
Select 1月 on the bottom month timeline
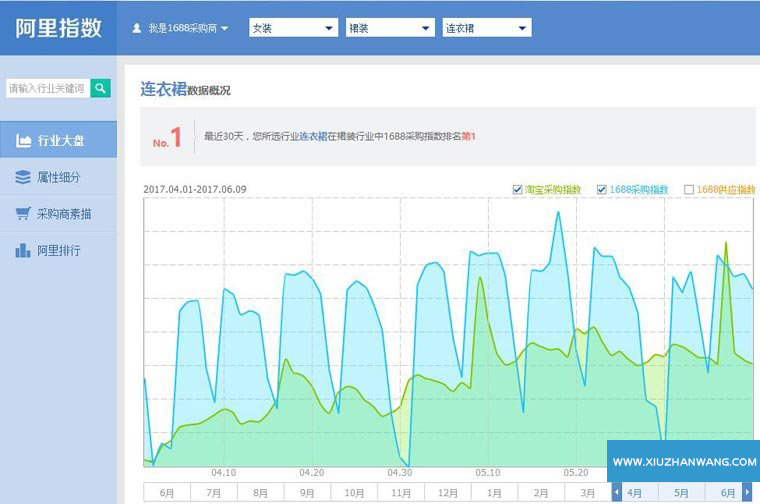(x=494, y=492)
